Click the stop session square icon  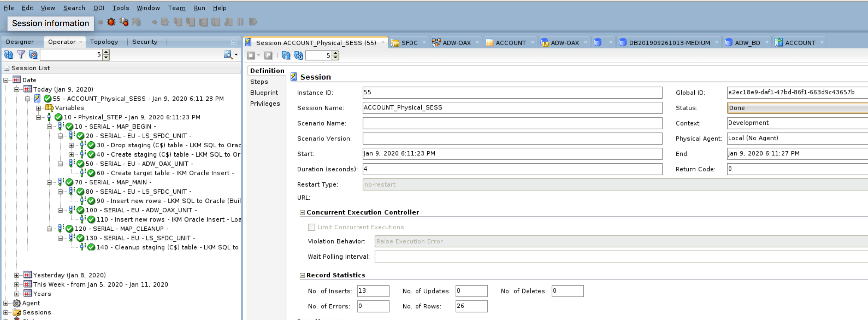(251, 56)
